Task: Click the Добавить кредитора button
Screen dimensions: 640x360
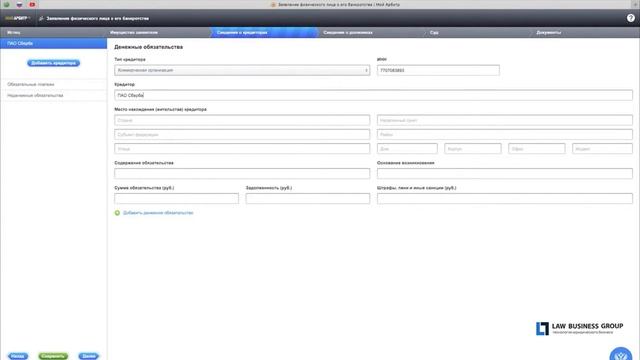Action: click(53, 63)
